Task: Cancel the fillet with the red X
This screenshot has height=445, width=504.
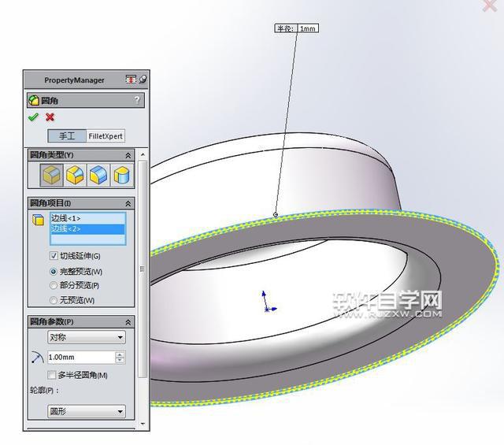Action: click(x=50, y=117)
